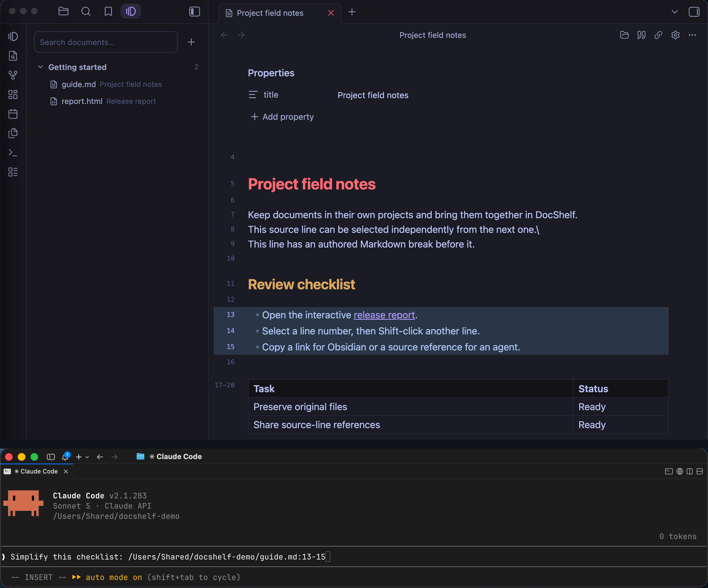Focus the Search documents field
Viewport: 708px width, 588px height.
(x=106, y=42)
